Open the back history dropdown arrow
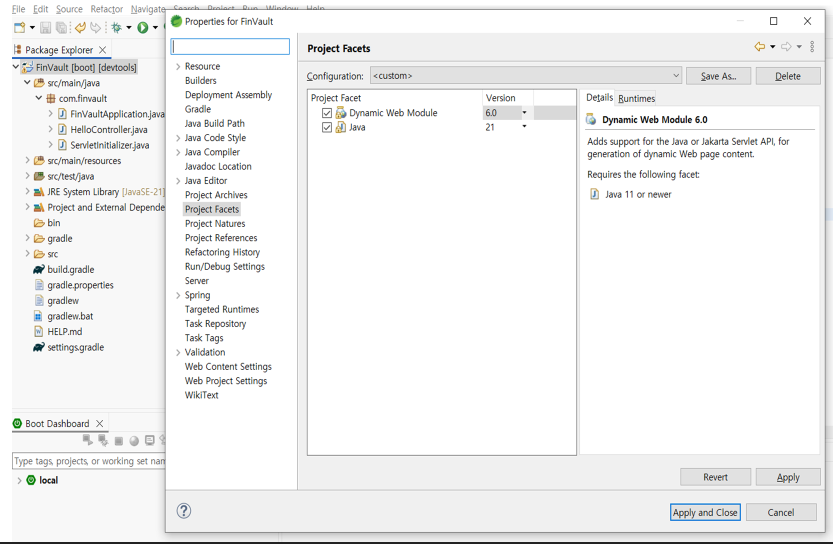This screenshot has width=833, height=544. click(772, 47)
